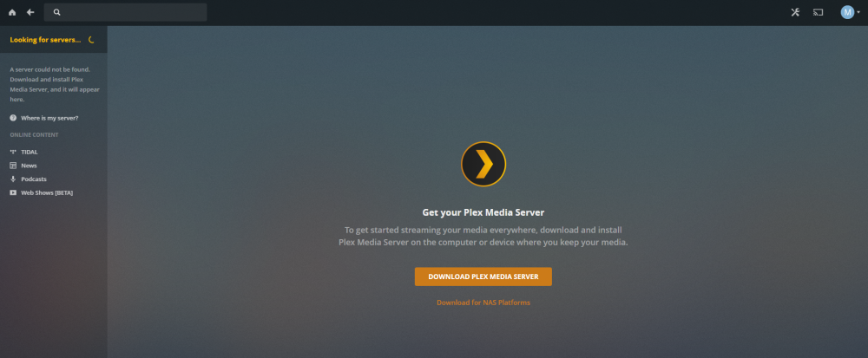Click the user avatar with letter M
The width and height of the screenshot is (868, 358).
(x=847, y=12)
